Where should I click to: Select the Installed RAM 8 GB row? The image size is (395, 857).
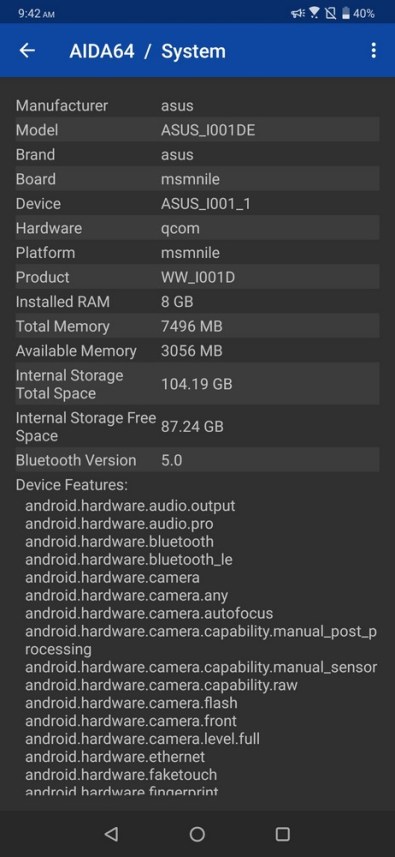coord(197,302)
